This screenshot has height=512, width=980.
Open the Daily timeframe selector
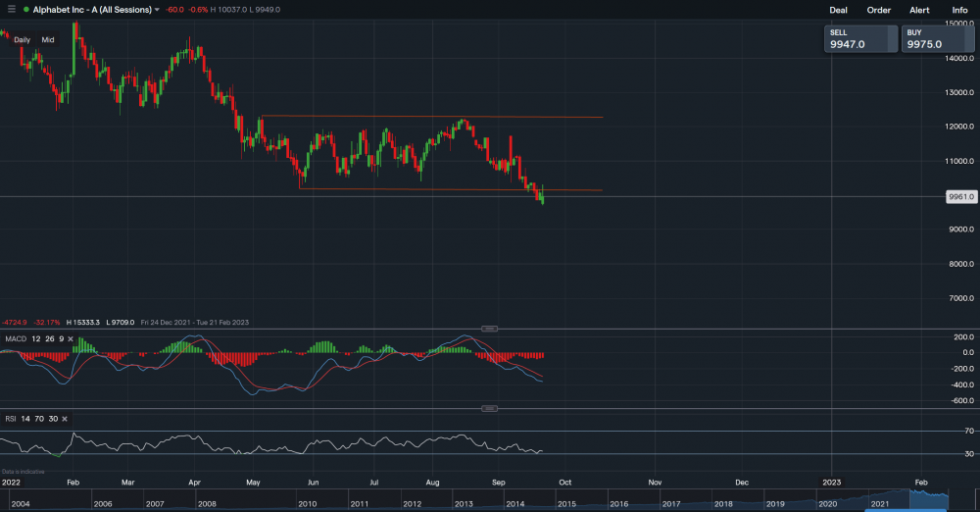[x=22, y=40]
